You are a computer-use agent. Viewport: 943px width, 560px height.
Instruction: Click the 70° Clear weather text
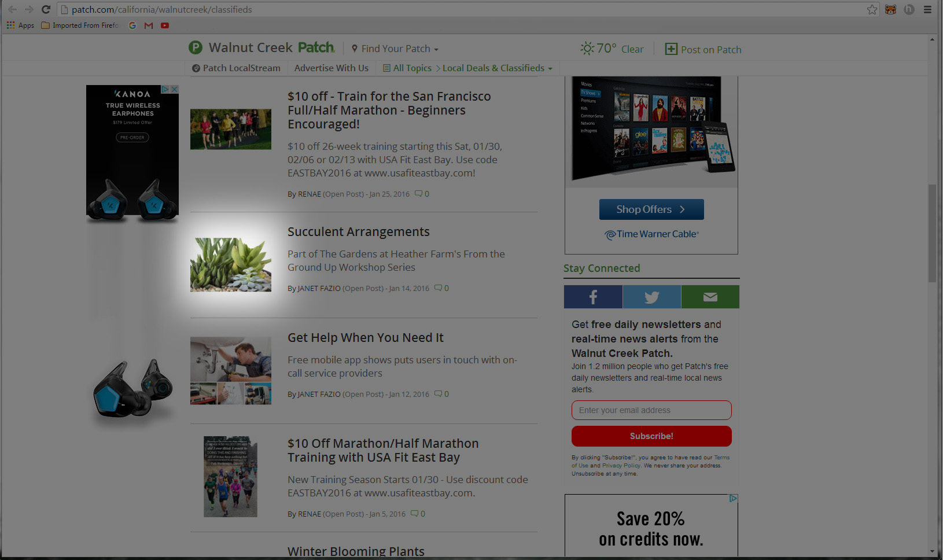[x=620, y=49]
